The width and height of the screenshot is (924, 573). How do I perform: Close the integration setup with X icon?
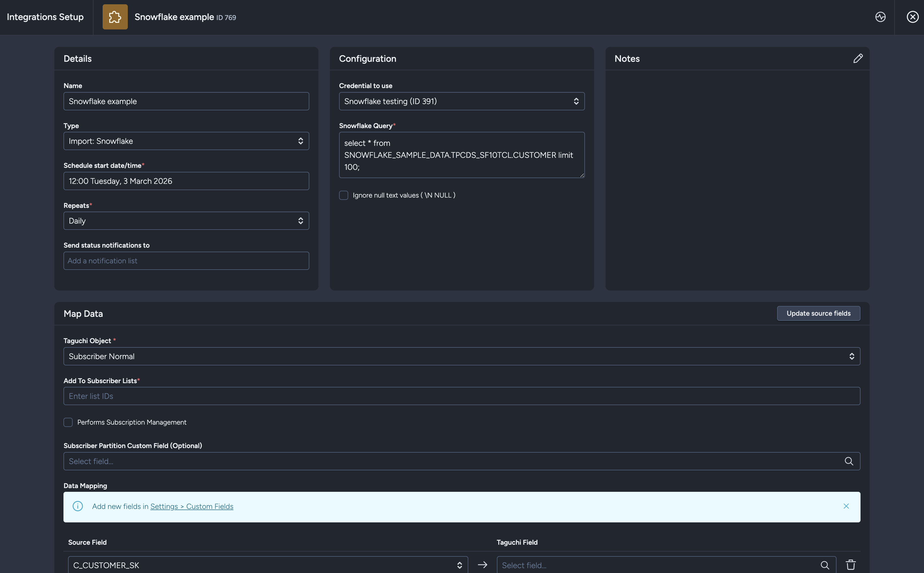click(912, 17)
